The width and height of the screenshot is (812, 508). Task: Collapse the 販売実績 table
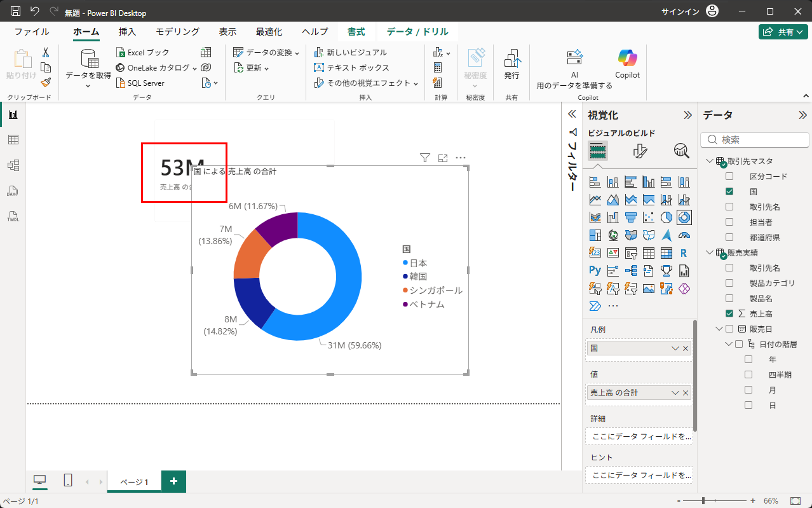click(x=710, y=252)
